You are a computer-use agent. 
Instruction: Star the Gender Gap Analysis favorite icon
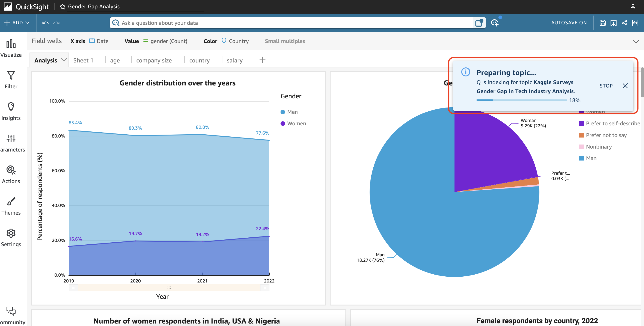pyautogui.click(x=62, y=7)
